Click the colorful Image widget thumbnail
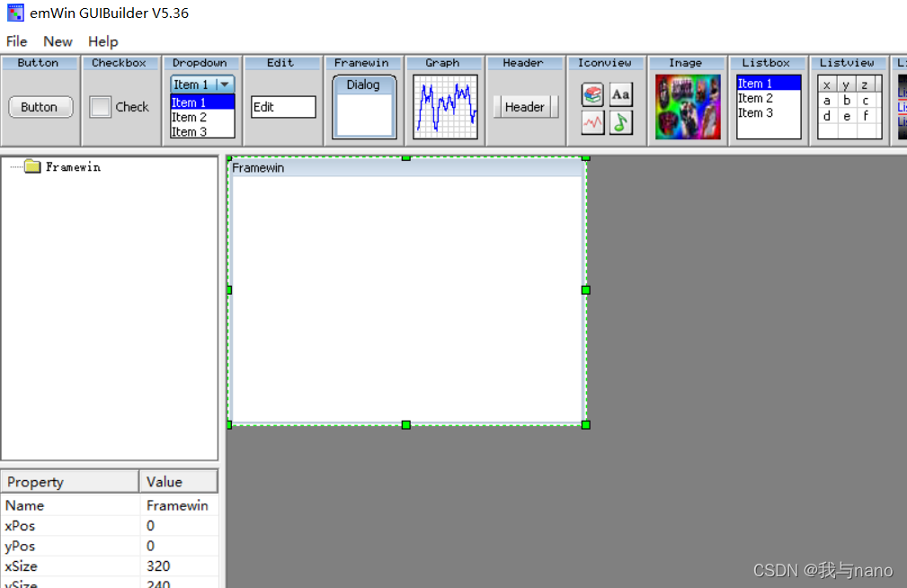The image size is (907, 588). pyautogui.click(x=688, y=106)
